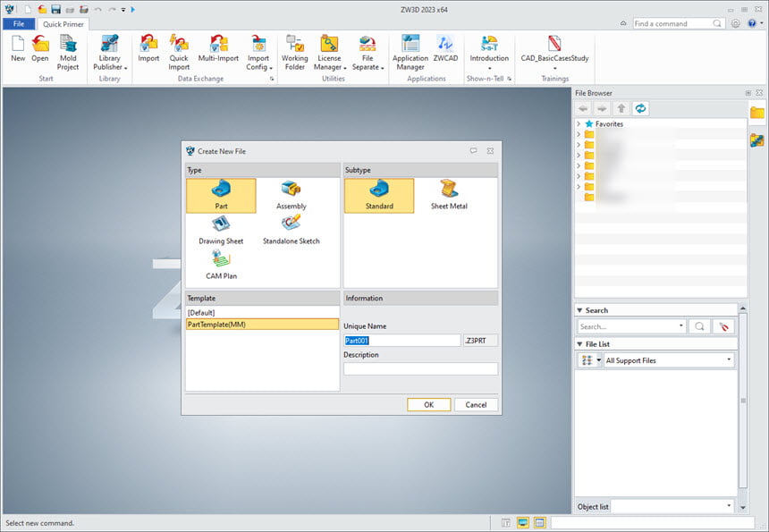Open CAD_BasicCasesStudy training
Screen dimensions: 769x532
[x=554, y=52]
